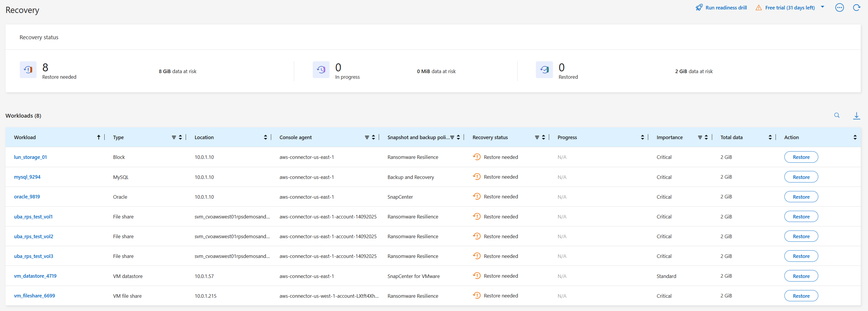The height and width of the screenshot is (311, 868).
Task: Click the refresh icon in the top right
Action: [856, 8]
